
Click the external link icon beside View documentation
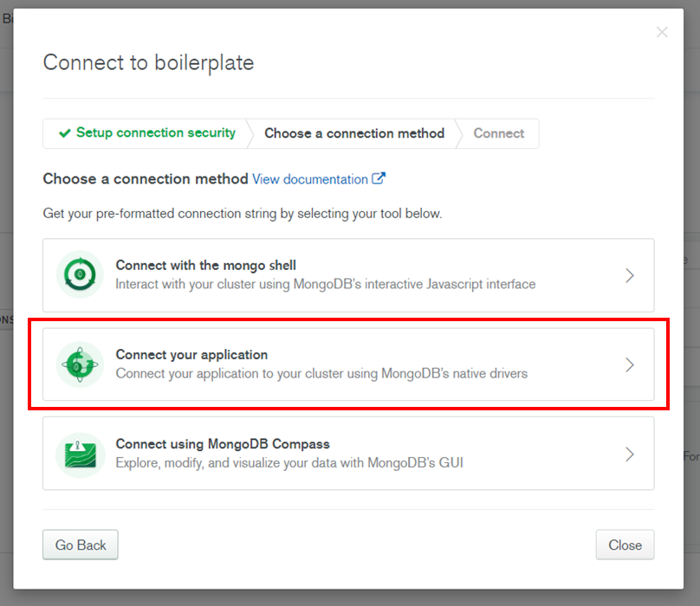point(379,178)
